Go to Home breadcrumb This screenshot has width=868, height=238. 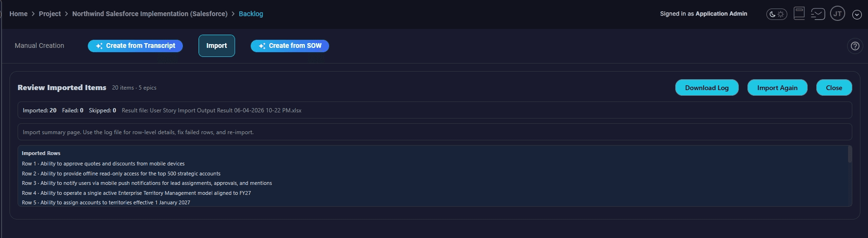[x=19, y=14]
